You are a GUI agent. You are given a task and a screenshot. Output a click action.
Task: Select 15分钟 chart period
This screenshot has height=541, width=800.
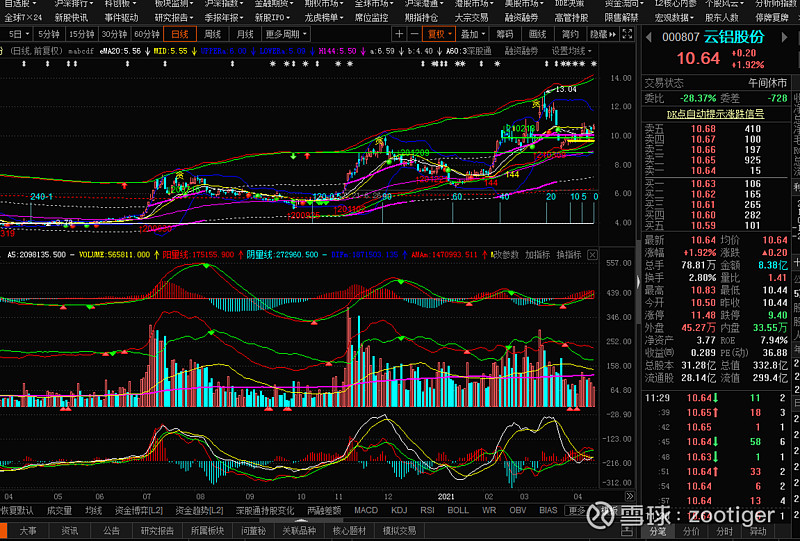pos(82,34)
